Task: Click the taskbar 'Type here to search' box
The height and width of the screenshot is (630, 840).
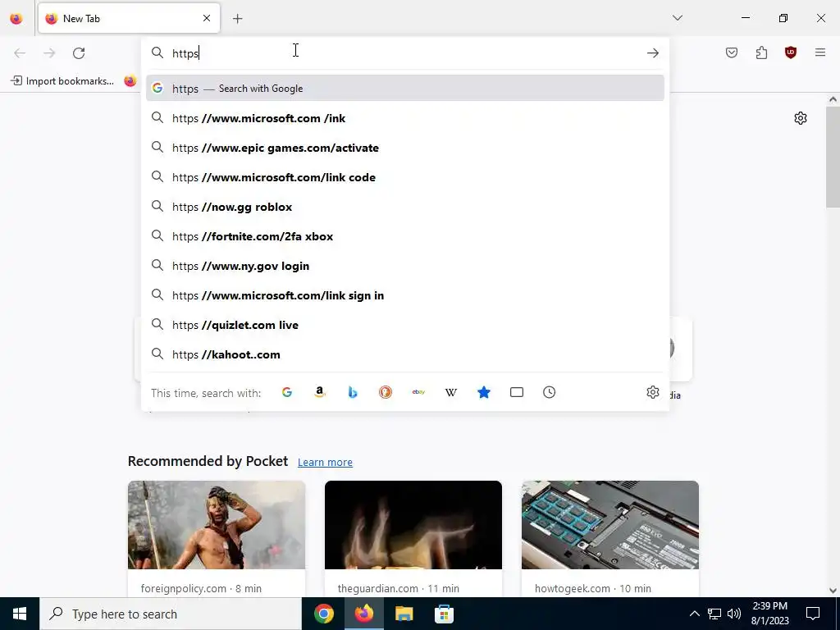Action: (x=171, y=614)
